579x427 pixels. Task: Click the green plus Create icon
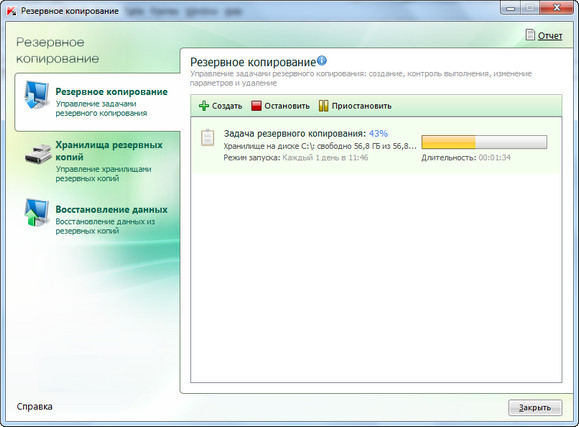[x=204, y=106]
